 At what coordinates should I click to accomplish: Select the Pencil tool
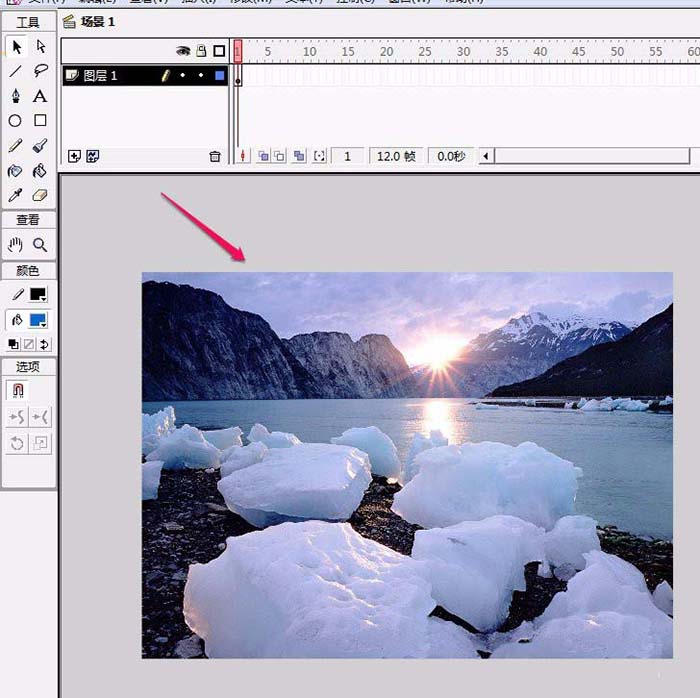tap(15, 145)
